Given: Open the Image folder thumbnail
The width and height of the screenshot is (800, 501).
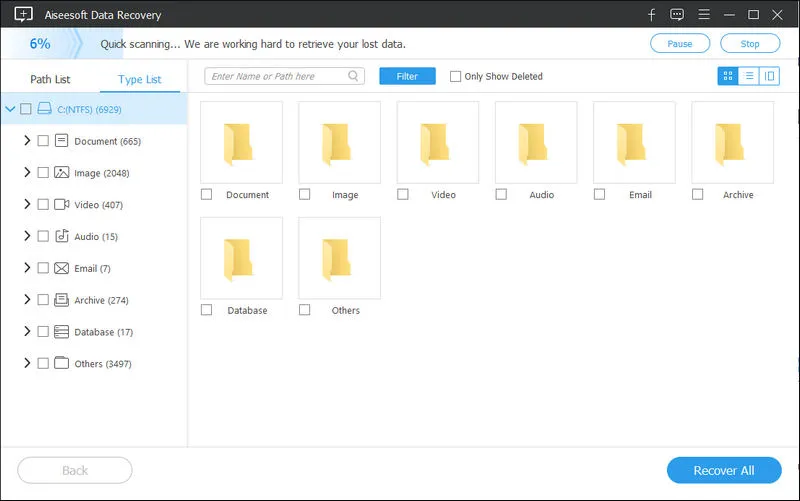Looking at the screenshot, I should point(339,142).
